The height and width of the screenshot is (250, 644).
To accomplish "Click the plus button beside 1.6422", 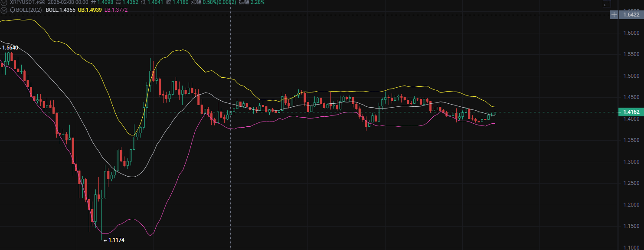I will [614, 15].
